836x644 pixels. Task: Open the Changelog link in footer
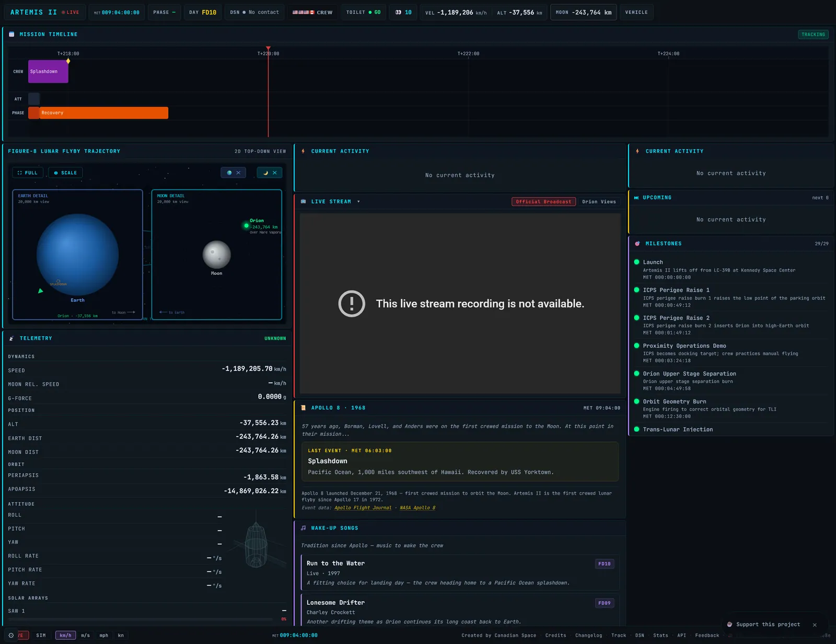(x=588, y=635)
